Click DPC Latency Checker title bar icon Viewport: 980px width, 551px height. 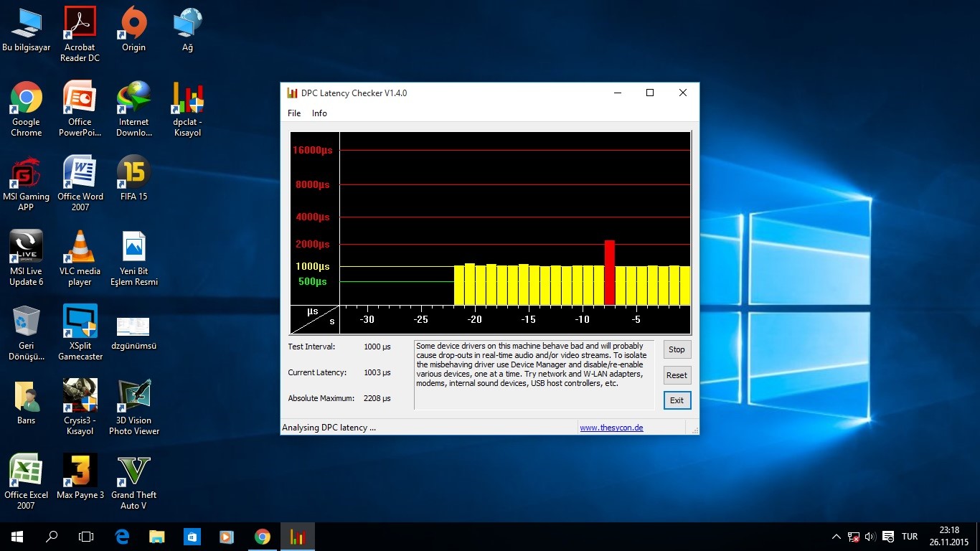292,93
